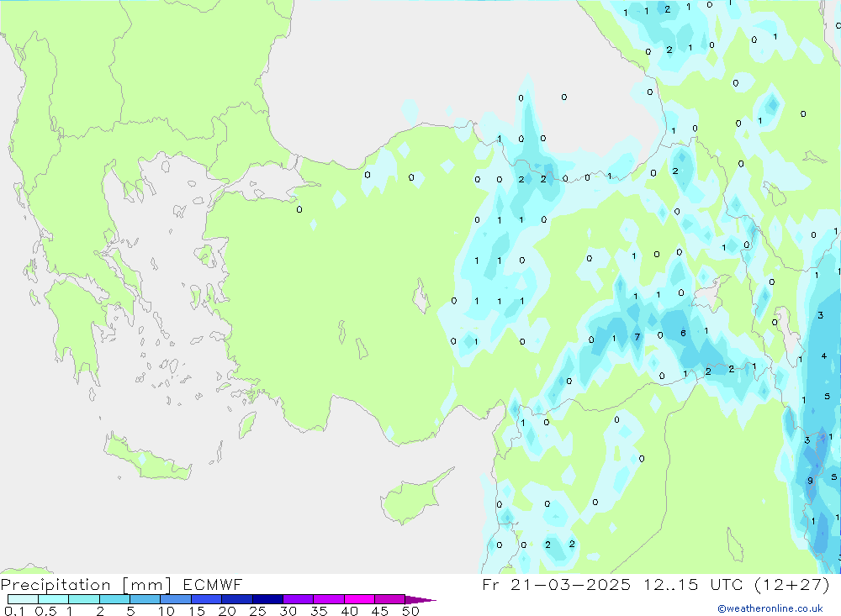The width and height of the screenshot is (841, 616).
Task: Select the 30–35 mm purple legend swatch
Action: click(x=298, y=599)
